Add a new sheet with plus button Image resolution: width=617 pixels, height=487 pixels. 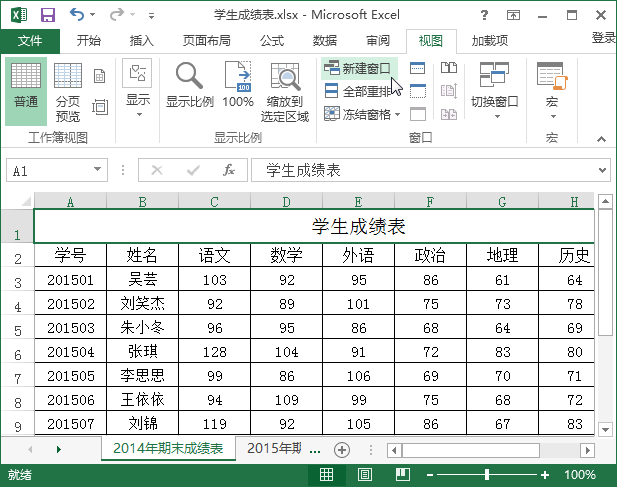coord(341,449)
